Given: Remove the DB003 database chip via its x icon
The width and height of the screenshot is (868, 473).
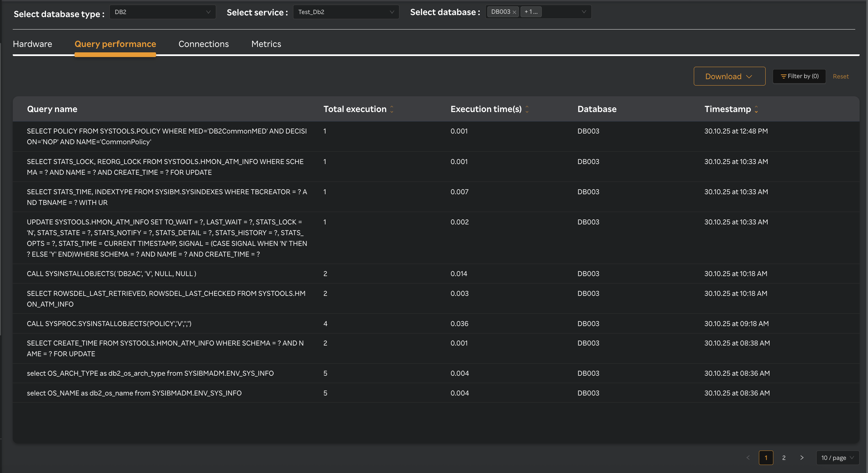Looking at the screenshot, I should (515, 11).
